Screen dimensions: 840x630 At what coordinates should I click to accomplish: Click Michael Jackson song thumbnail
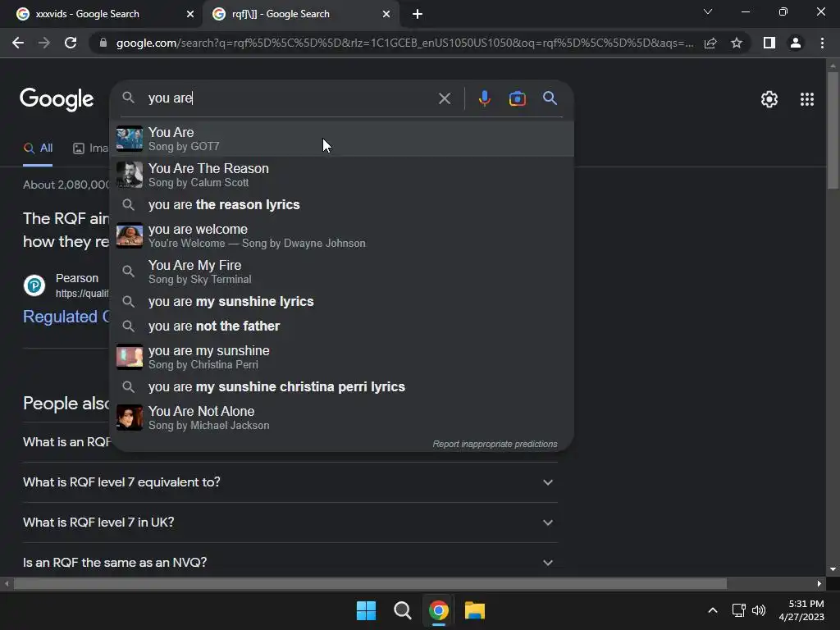point(130,418)
